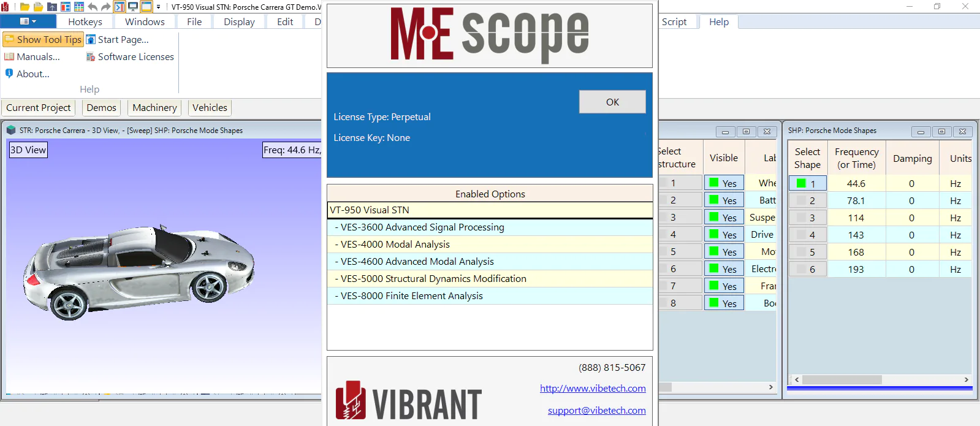This screenshot has width=980, height=426.
Task: Toggle Visible Yes for substructure row 3
Action: point(724,217)
